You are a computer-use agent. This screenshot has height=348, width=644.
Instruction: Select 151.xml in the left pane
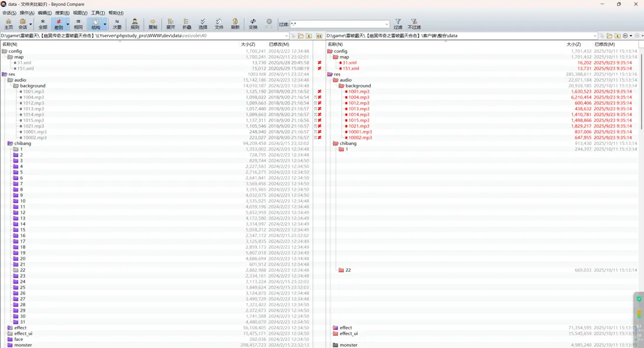click(25, 69)
